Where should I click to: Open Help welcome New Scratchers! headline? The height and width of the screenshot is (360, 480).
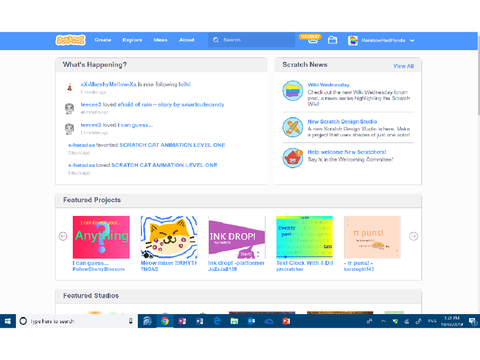(347, 152)
